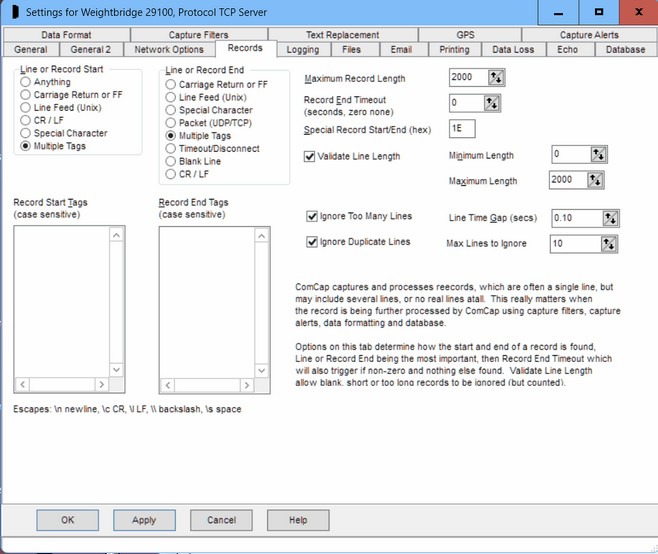
Task: Select the Blank Line record end option
Action: 171,161
